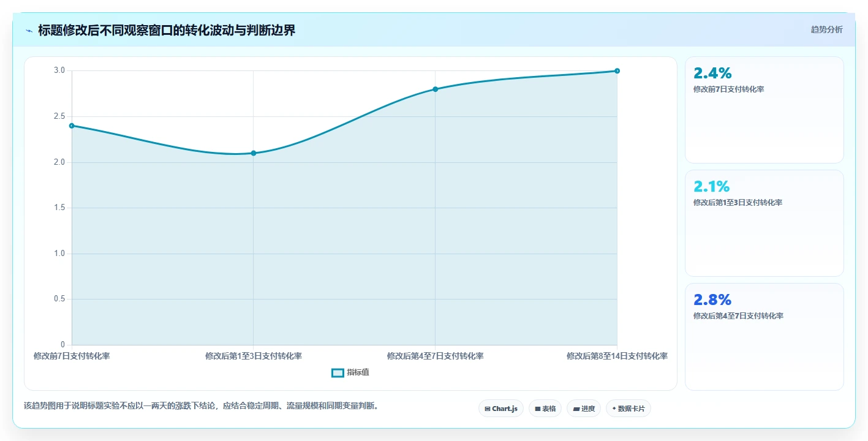Click y-axis tick label 1.5
Image resolution: width=868 pixels, height=441 pixels.
[x=59, y=208]
